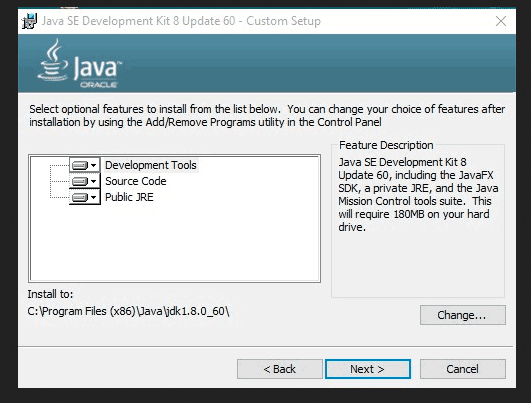Open the Source Code install option dropdown arrow
531x403 pixels.
click(94, 181)
